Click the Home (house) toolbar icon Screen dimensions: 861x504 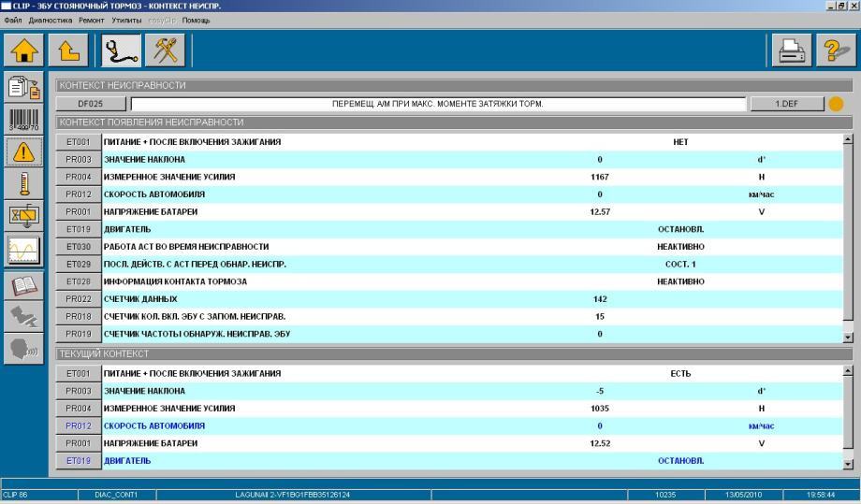[x=22, y=50]
